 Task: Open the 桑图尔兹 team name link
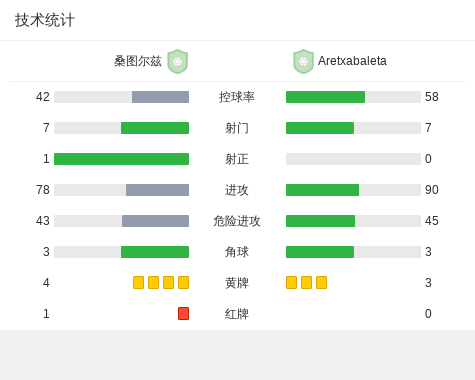[138, 61]
